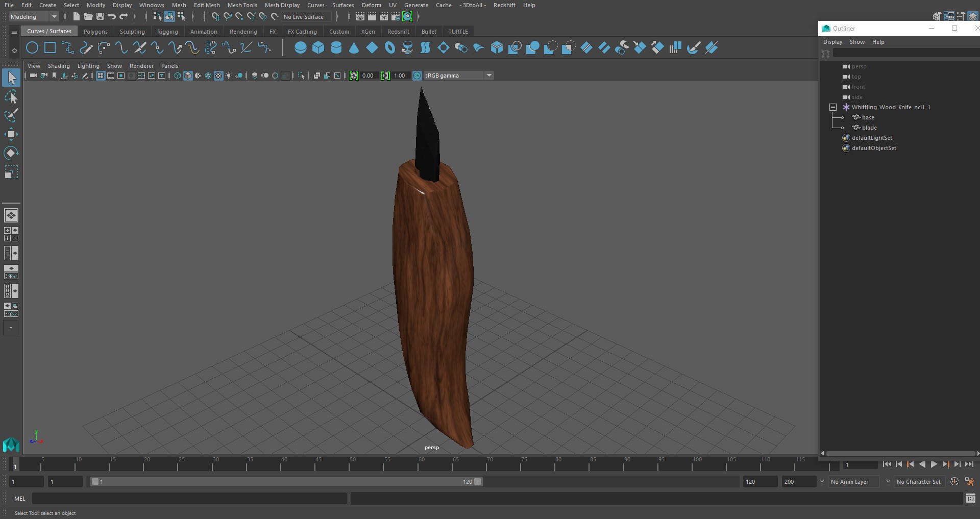
Task: Create a NURBS Cone from shelf
Action: click(354, 48)
